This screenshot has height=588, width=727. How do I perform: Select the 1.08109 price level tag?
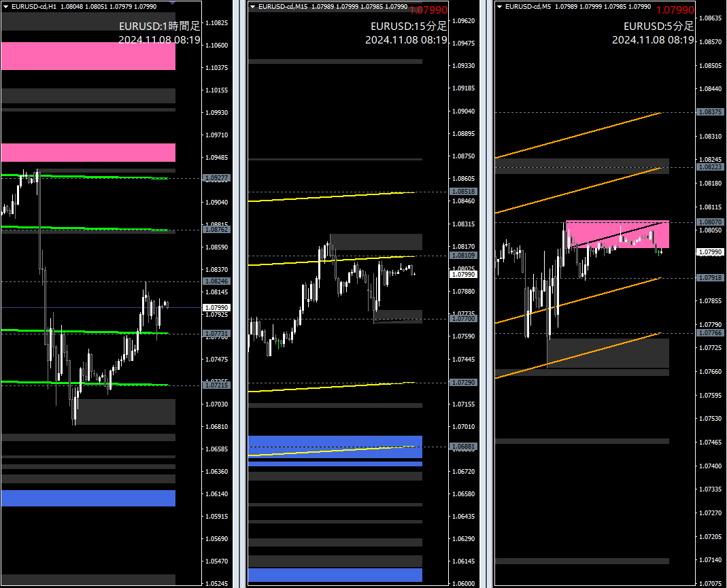tap(463, 256)
